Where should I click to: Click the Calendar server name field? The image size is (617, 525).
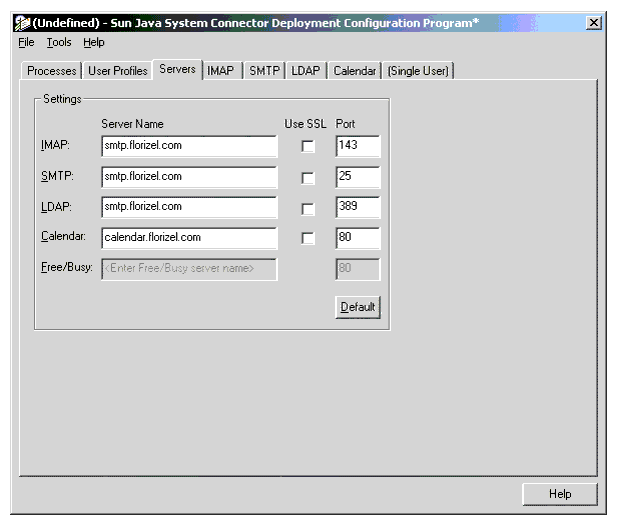(x=189, y=238)
